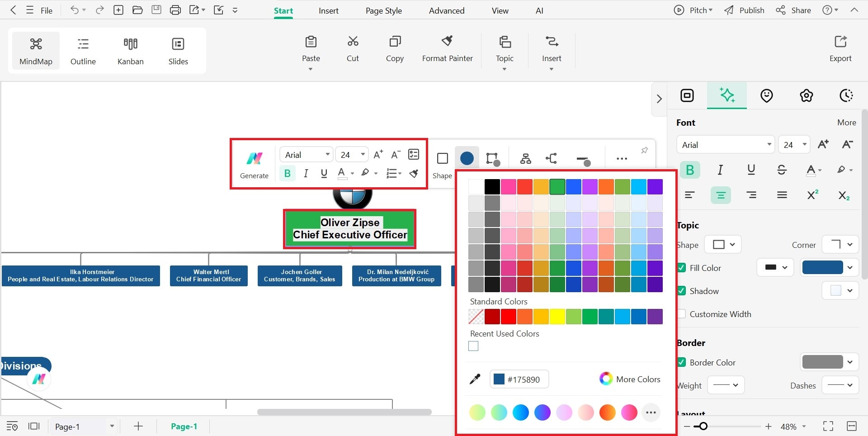Pin the floating toolbar
Viewport: 868px width, 436px height.
coord(644,150)
